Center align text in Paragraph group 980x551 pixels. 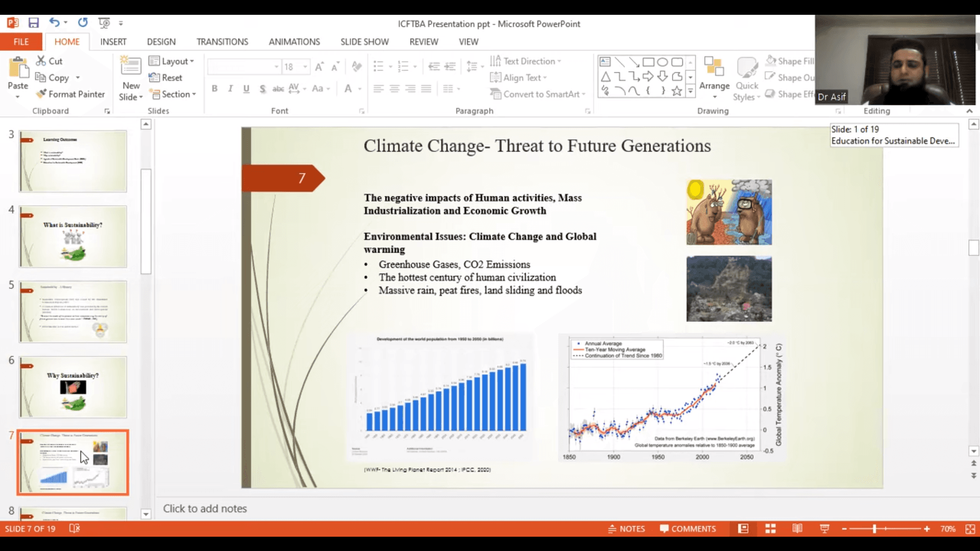click(394, 89)
